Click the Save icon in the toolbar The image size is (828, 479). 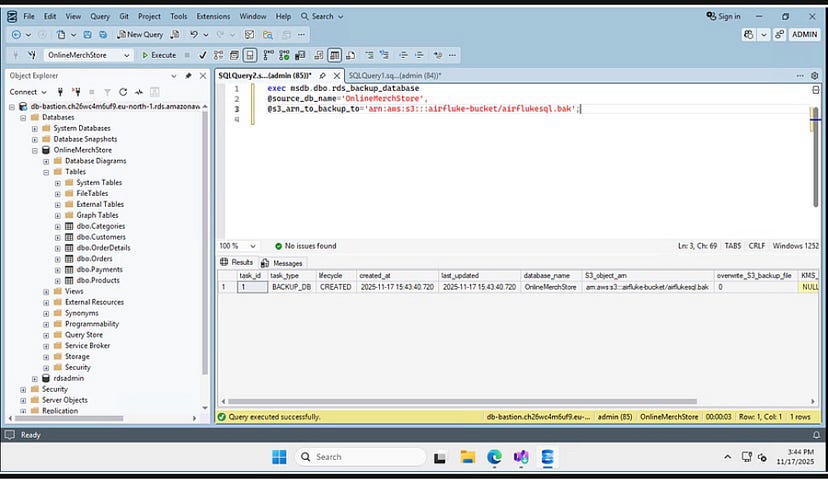tap(87, 34)
